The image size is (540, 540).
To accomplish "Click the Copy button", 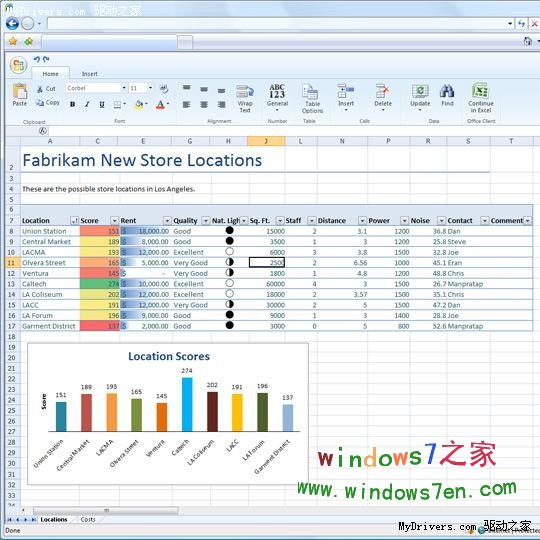I will click(48, 103).
